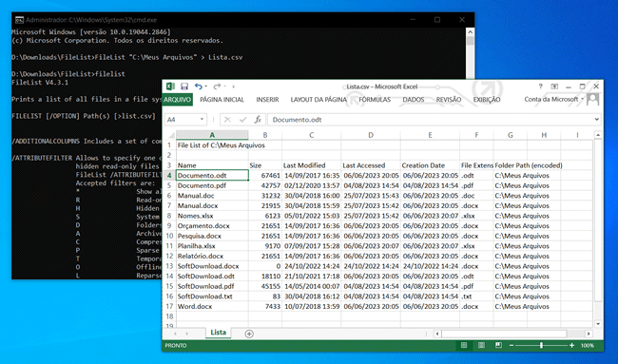Click the user profile avatar icon
The image size is (618, 364).
(x=592, y=99)
